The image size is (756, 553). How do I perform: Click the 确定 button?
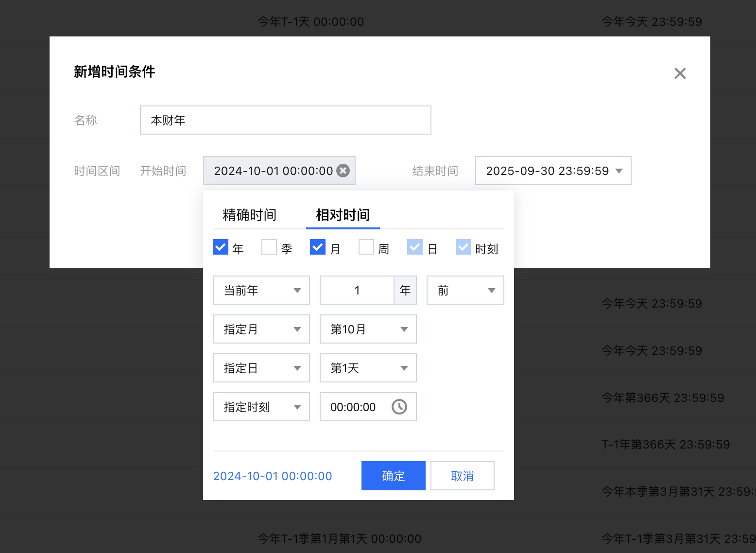[393, 476]
